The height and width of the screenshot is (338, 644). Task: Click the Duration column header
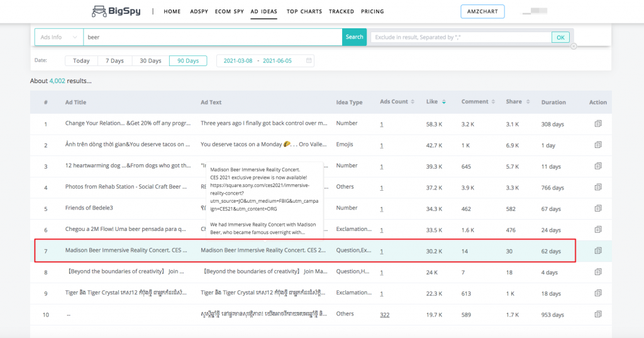tap(553, 103)
